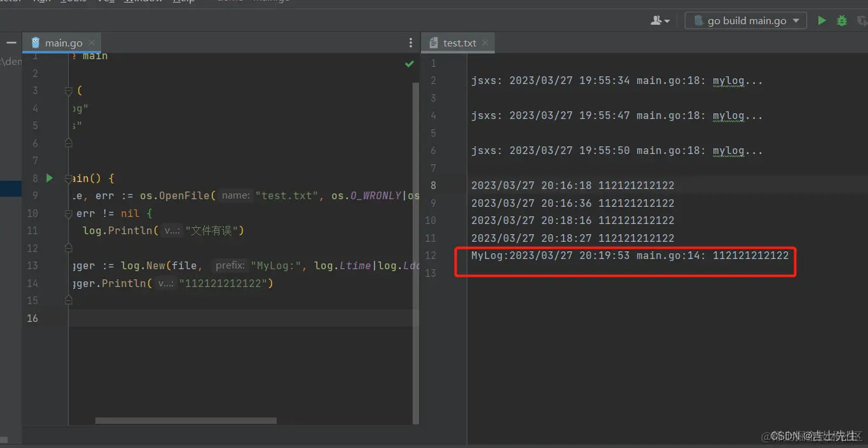868x448 pixels.
Task: Click the fold end marker on line 6
Action: click(x=69, y=143)
